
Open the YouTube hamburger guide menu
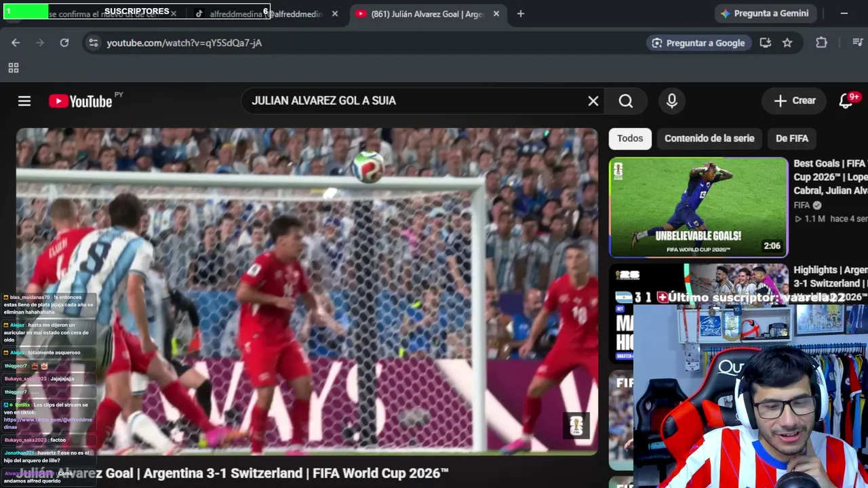tap(24, 101)
